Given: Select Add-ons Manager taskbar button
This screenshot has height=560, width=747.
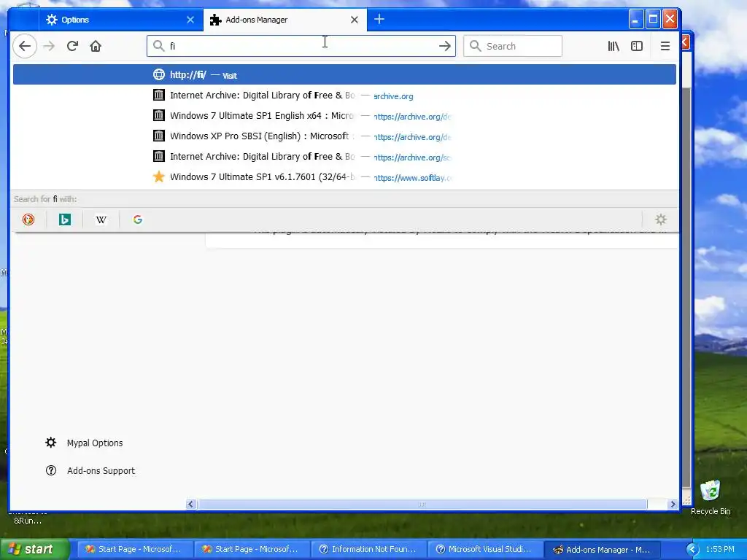Looking at the screenshot, I should (x=602, y=549).
